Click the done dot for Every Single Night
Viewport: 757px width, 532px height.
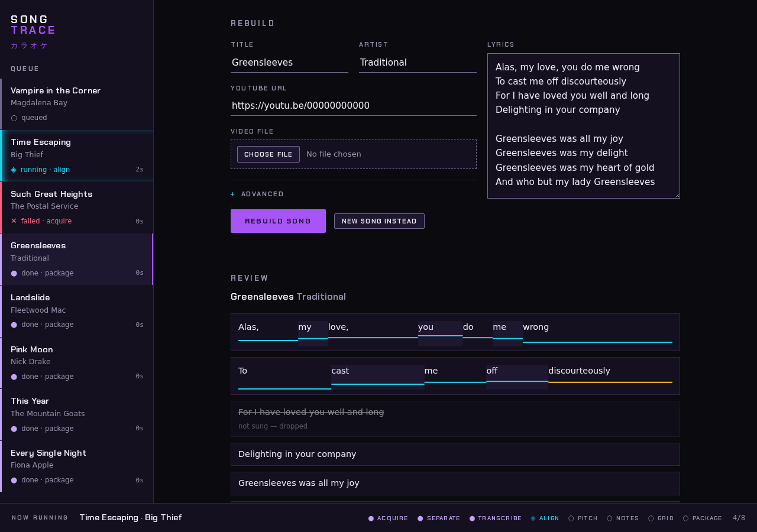coord(14,480)
